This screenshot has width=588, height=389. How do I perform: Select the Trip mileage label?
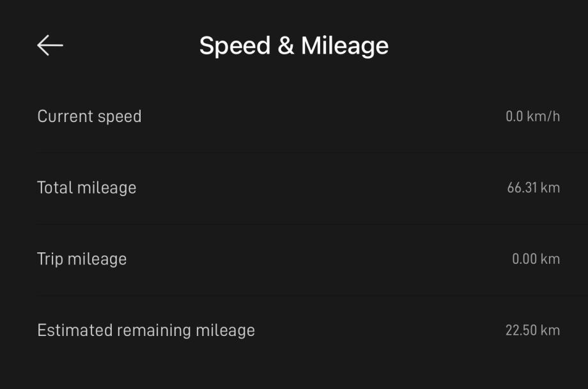click(82, 259)
